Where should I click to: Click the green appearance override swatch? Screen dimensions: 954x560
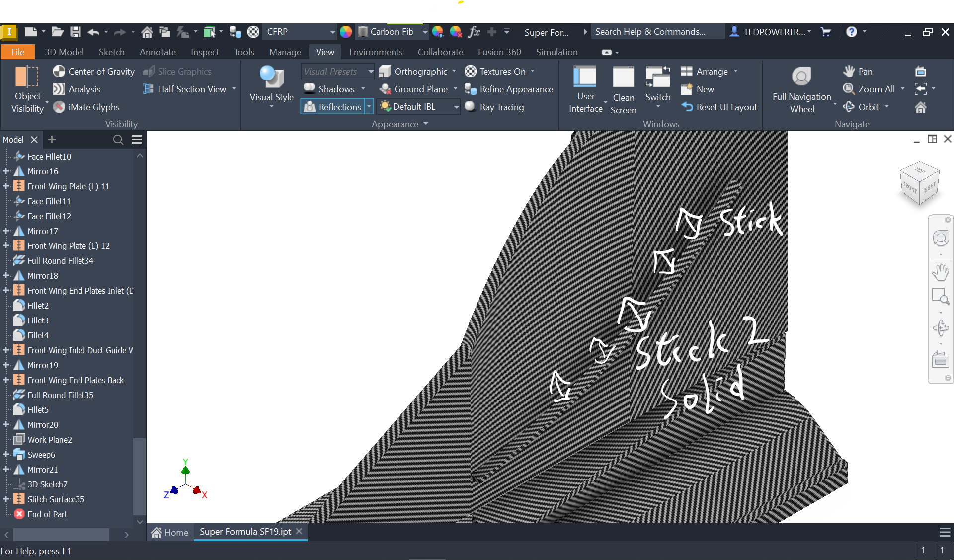tap(346, 32)
